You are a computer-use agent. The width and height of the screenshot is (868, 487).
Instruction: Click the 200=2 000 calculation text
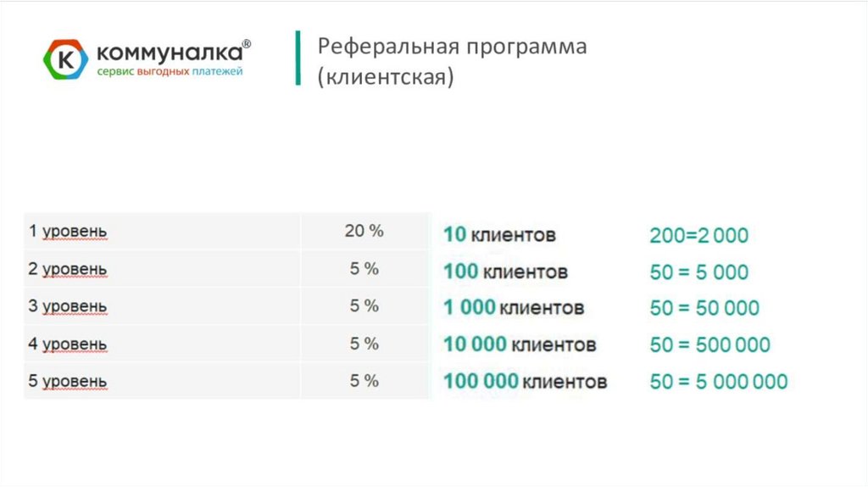[698, 235]
